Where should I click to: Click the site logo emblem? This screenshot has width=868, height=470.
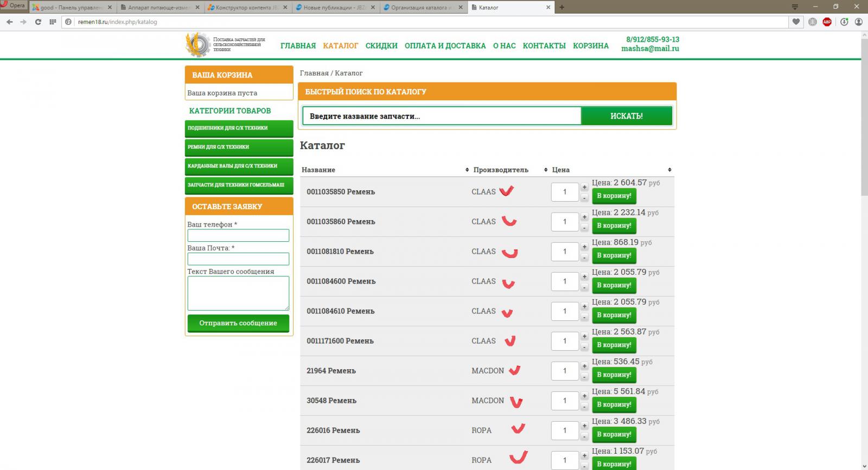[x=197, y=45]
